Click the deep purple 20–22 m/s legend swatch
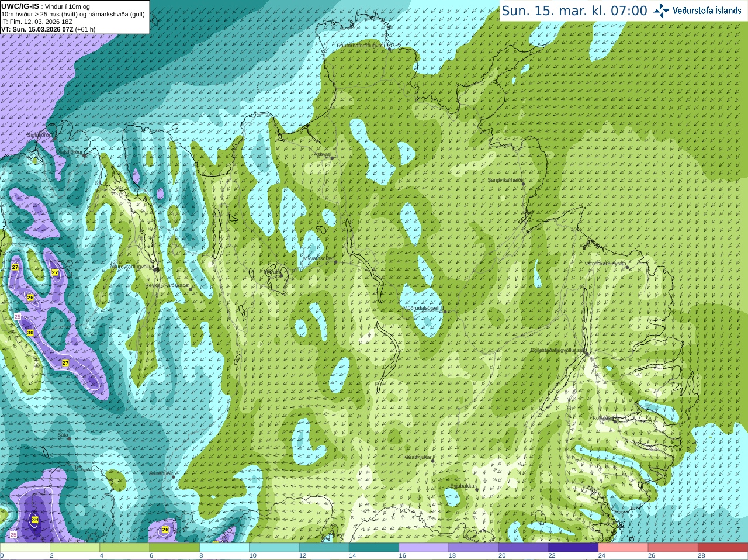 [524, 548]
